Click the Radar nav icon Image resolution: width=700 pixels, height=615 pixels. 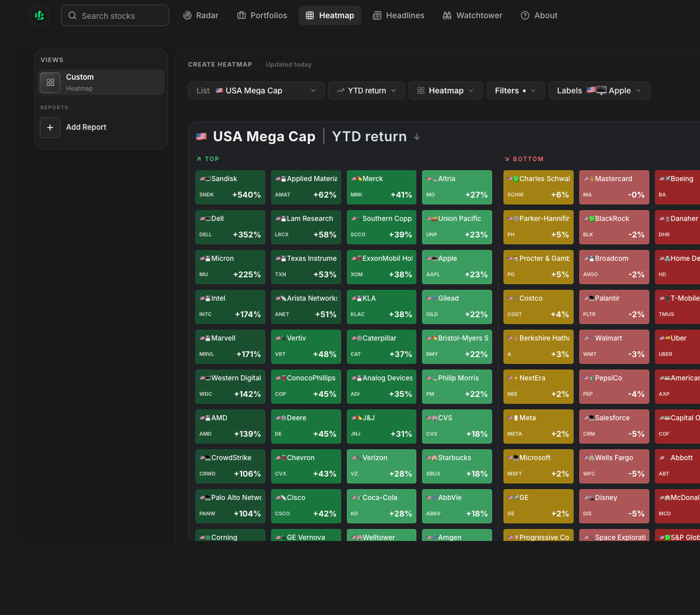point(187,15)
